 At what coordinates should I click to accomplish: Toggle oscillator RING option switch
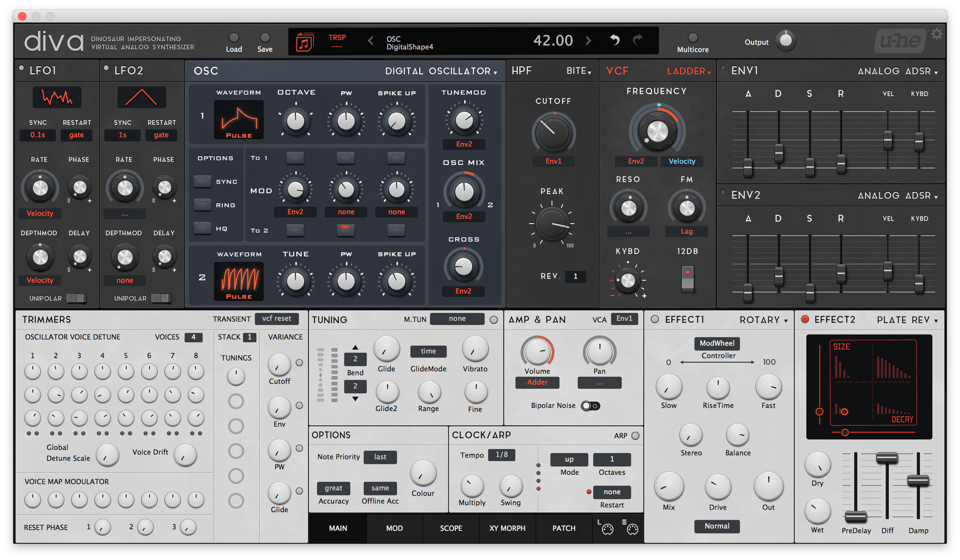point(203,205)
